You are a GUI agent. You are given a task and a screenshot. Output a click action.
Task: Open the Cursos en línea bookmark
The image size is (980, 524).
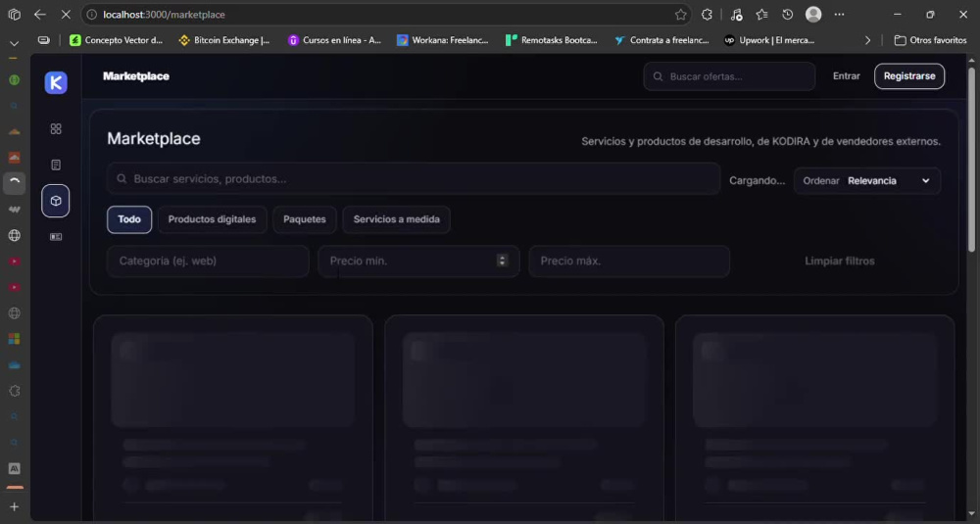[334, 40]
